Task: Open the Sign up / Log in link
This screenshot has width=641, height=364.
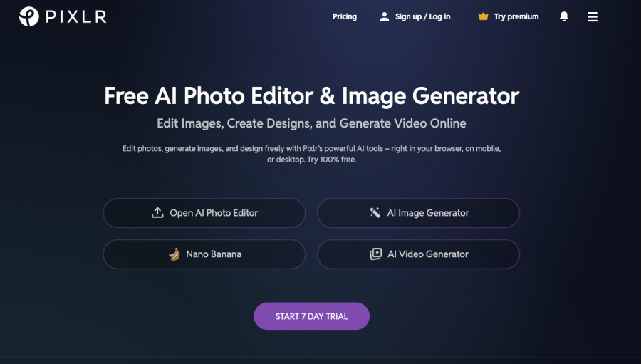Action: click(422, 16)
